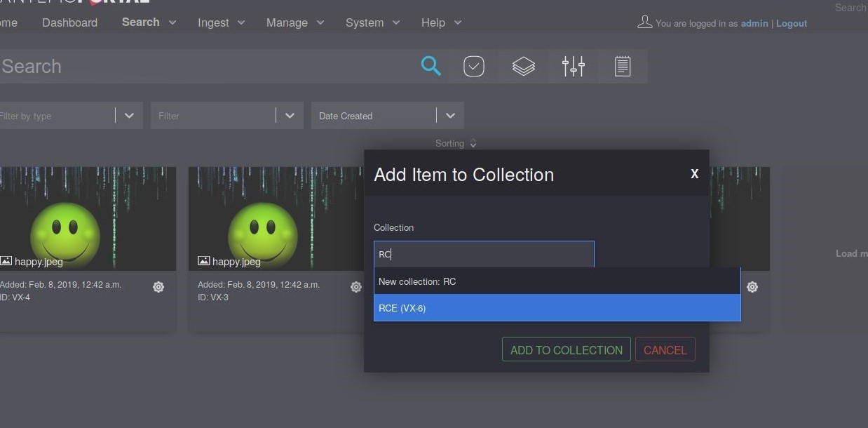
Task: Expand the middle Filter dropdown
Action: coord(290,116)
